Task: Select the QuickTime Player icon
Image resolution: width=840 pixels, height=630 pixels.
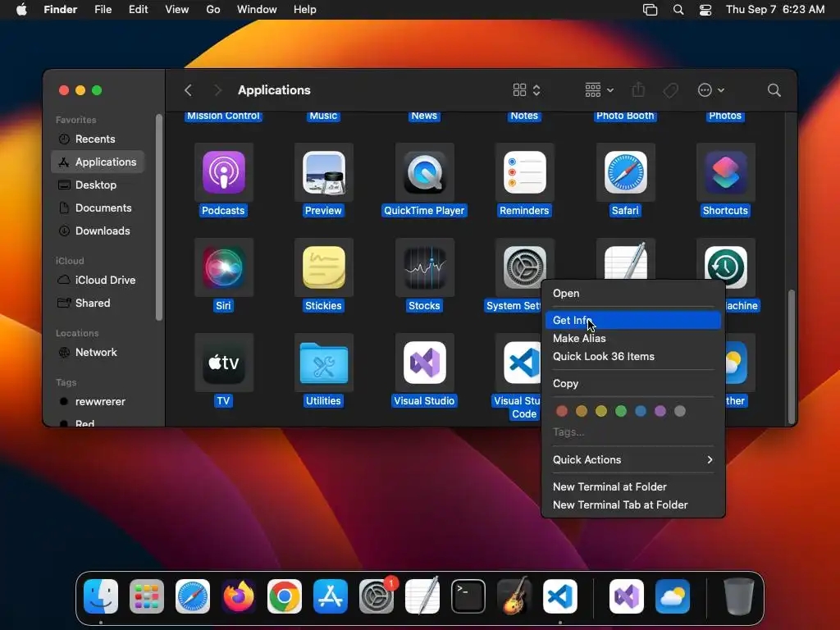Action: [x=424, y=172]
